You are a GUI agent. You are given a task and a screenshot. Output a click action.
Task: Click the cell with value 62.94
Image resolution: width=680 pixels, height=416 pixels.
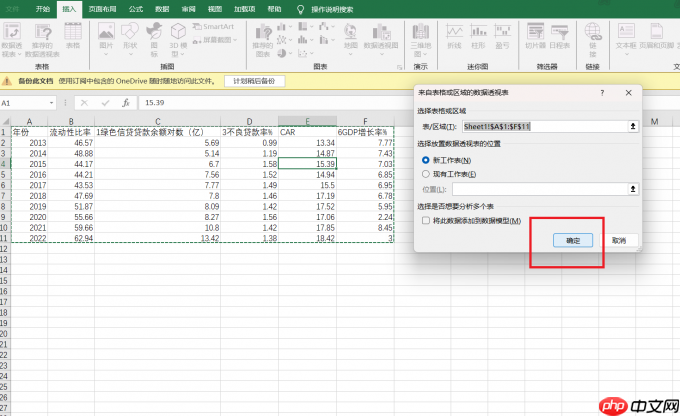pos(71,238)
